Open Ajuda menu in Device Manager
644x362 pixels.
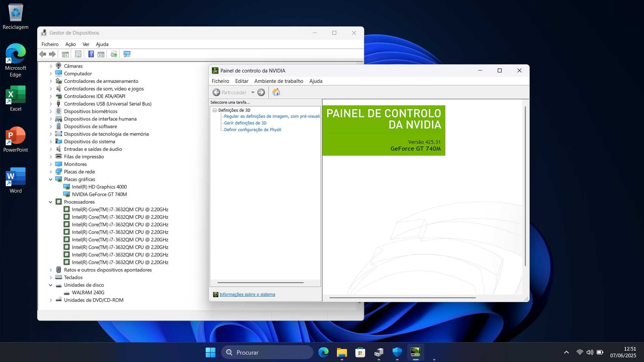pos(102,44)
